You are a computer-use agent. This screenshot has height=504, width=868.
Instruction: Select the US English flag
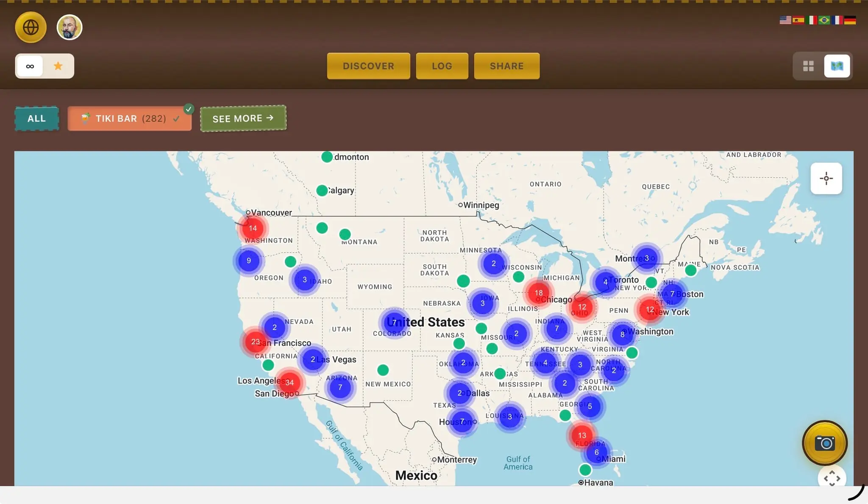(x=785, y=20)
